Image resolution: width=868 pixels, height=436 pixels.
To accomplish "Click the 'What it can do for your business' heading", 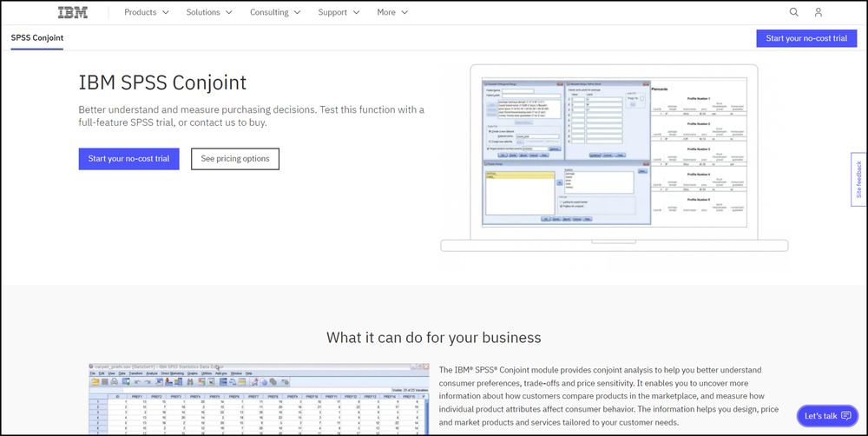I will [x=433, y=337].
